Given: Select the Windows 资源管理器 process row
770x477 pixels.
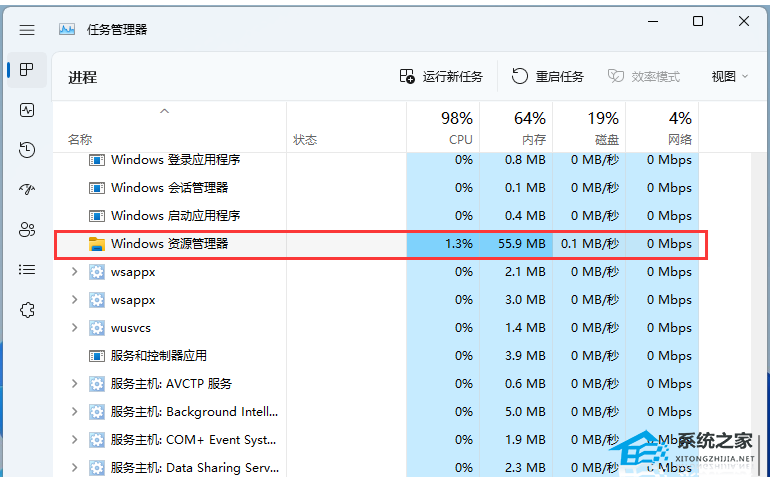Looking at the screenshot, I should [x=381, y=244].
